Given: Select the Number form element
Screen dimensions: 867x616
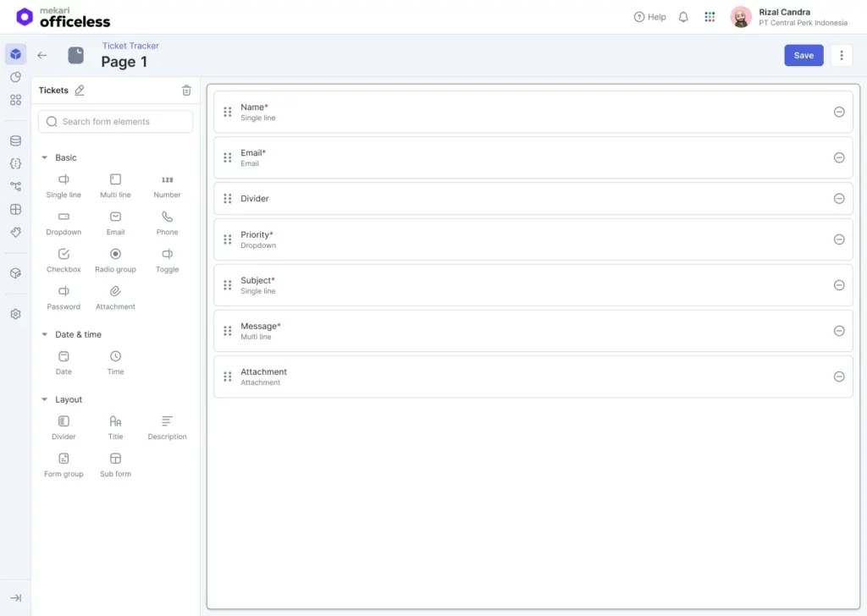Looking at the screenshot, I should (166, 185).
